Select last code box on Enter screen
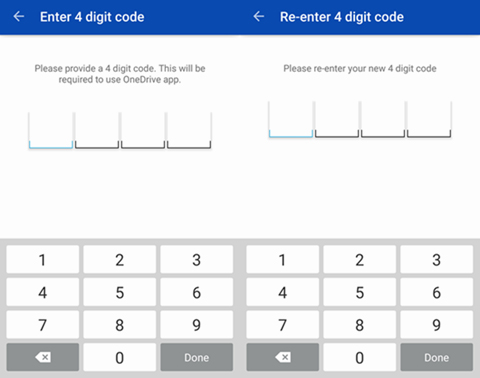Screen dimensions: 480x378 (189, 130)
